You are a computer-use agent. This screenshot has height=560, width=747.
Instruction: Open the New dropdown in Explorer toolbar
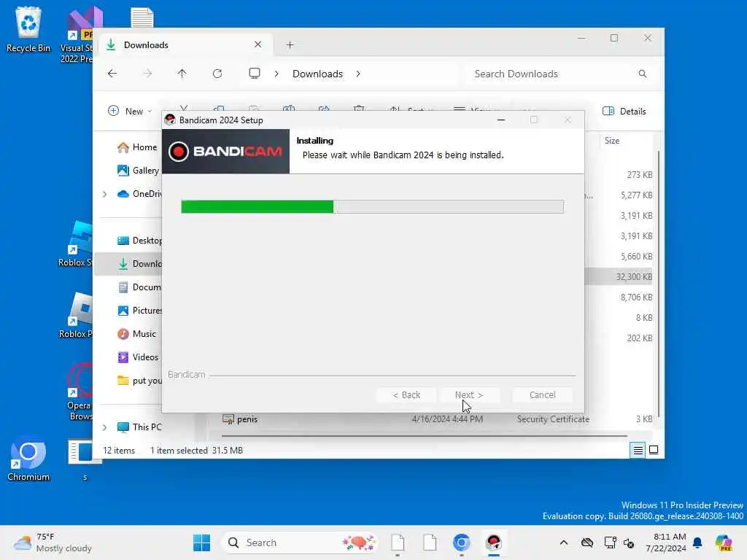click(130, 111)
